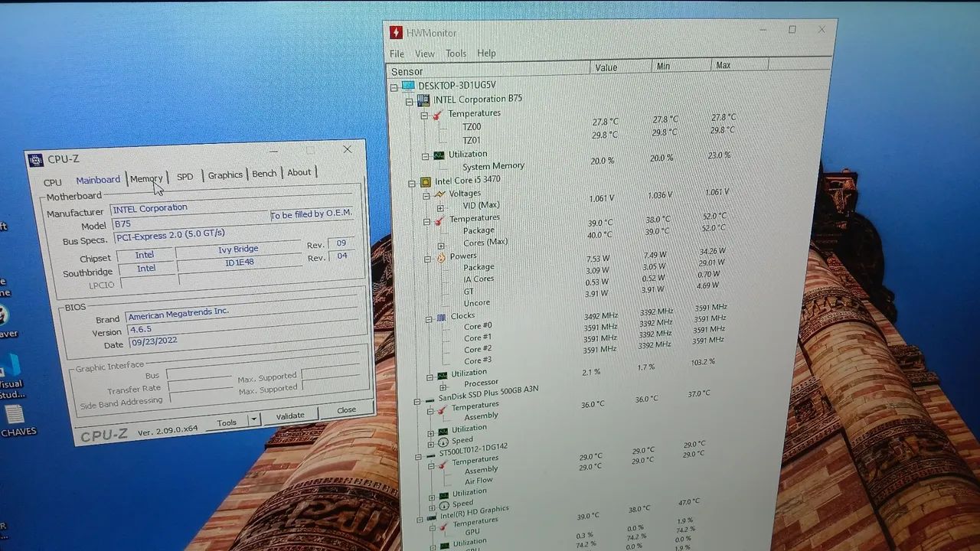Click the Validate button in CPU-Z
This screenshot has height=551, width=980.
tap(290, 416)
